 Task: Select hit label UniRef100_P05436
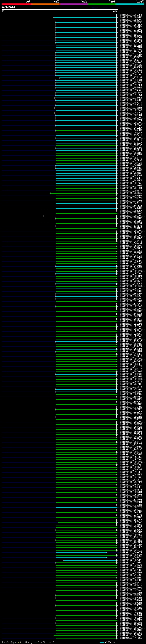(131, 449)
